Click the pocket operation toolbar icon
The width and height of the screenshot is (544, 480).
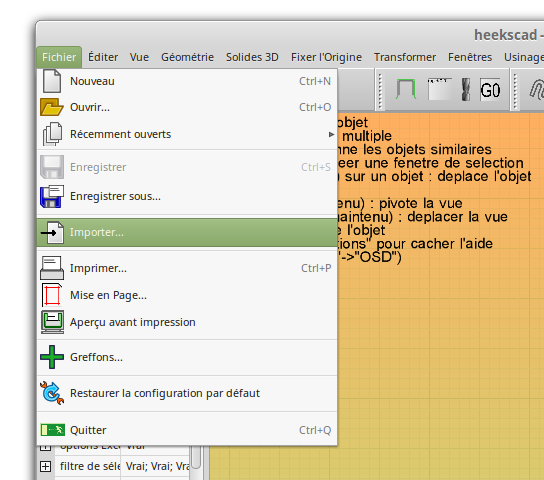point(440,89)
